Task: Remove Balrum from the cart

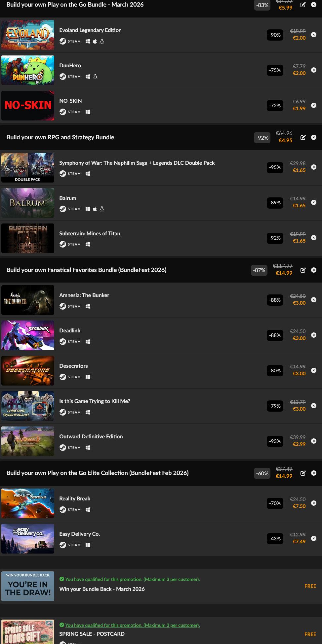Action: 314,202
